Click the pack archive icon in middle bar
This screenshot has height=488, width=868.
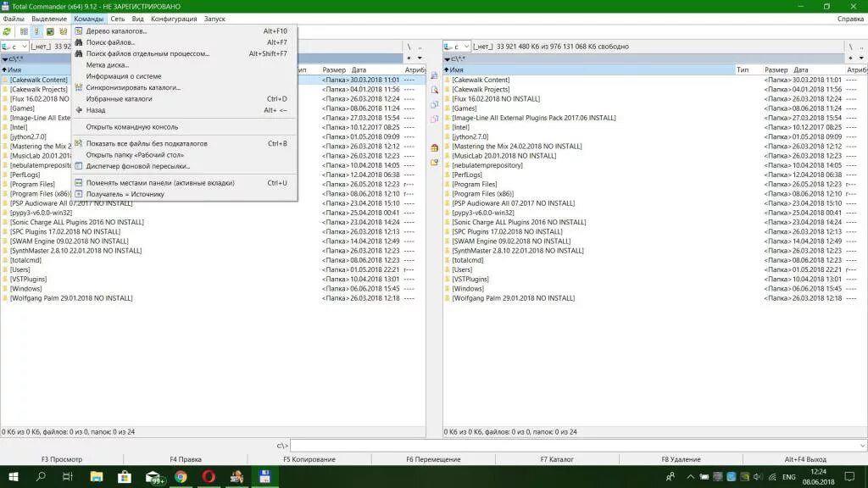click(x=434, y=147)
